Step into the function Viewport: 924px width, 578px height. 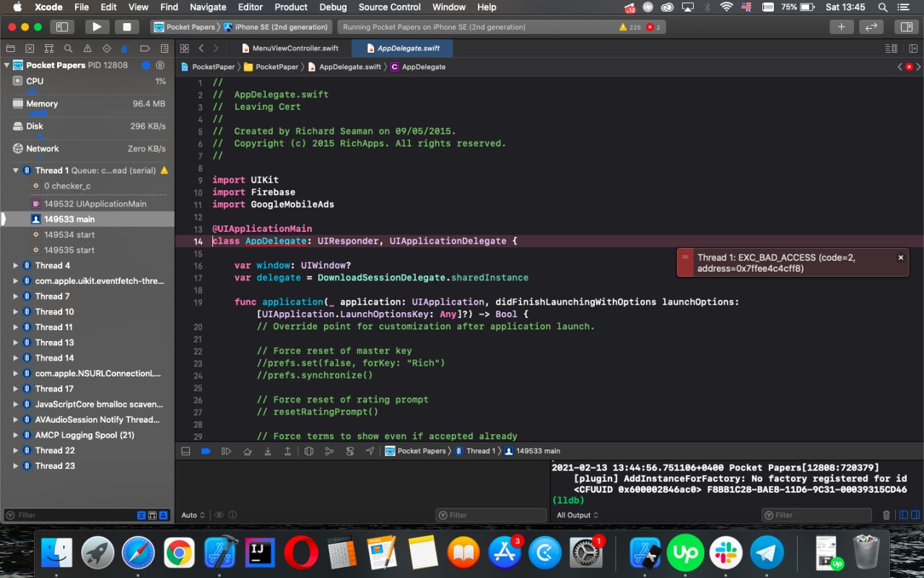(268, 451)
